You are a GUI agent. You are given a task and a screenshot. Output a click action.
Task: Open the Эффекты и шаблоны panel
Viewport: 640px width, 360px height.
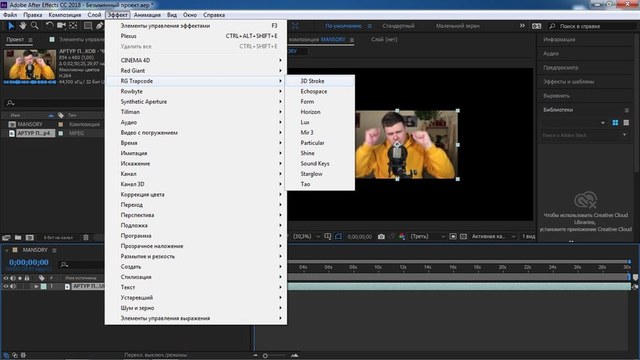coord(568,82)
